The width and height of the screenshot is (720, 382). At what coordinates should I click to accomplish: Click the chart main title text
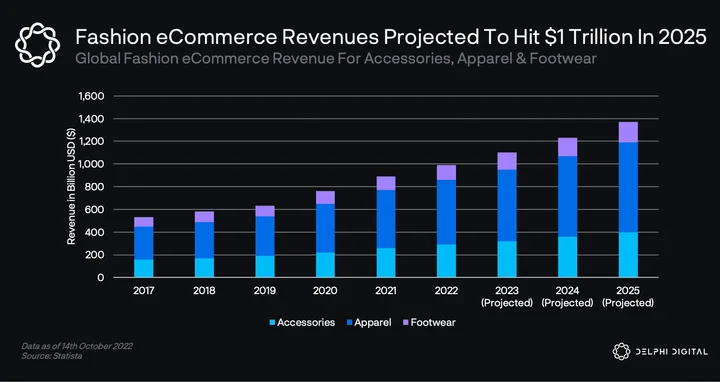pyautogui.click(x=391, y=37)
